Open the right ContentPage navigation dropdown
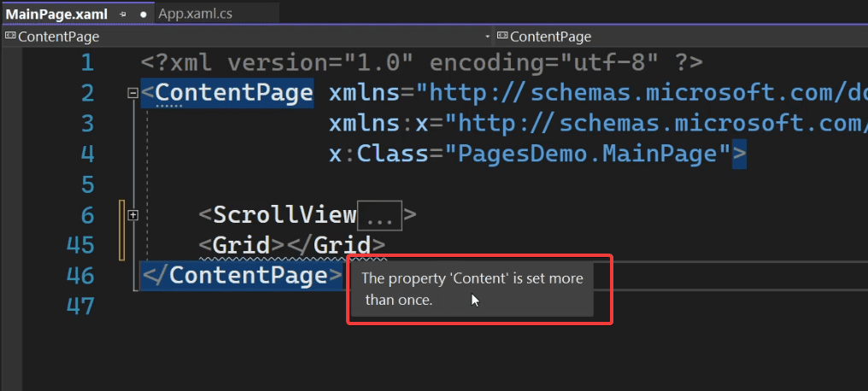Screen dimensions: 868x391 coord(682,37)
